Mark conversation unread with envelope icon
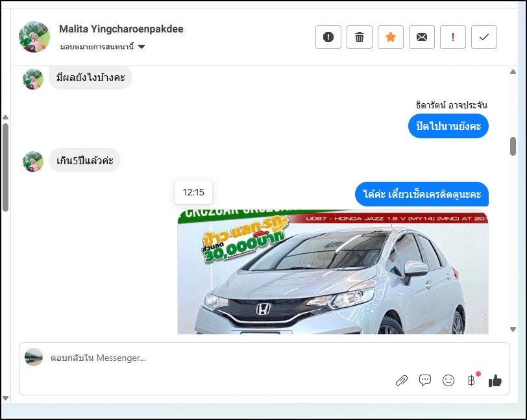This screenshot has width=527, height=420. click(x=422, y=37)
